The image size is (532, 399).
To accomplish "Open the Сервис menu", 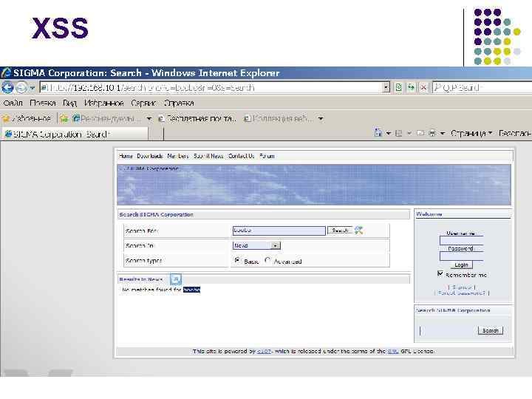I will 143,103.
